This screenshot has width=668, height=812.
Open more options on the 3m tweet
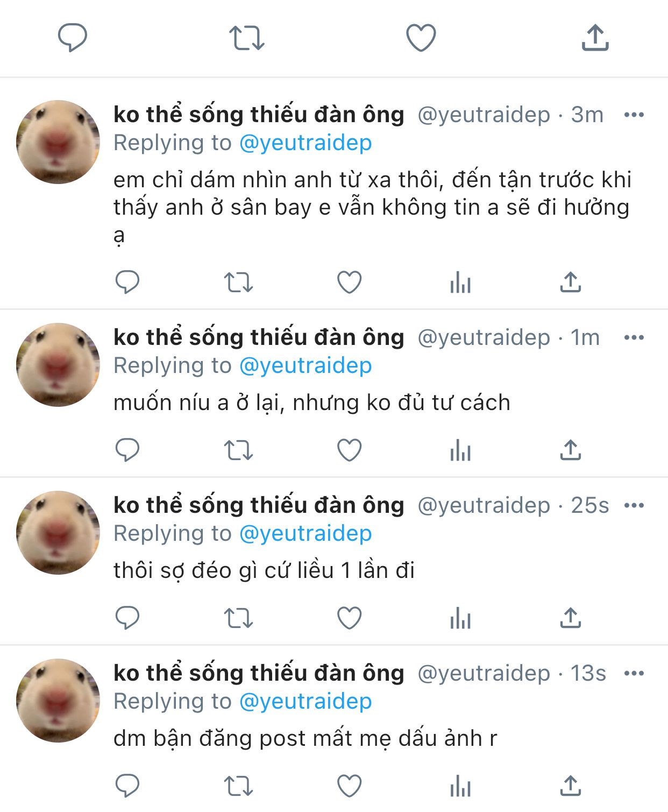point(634,115)
